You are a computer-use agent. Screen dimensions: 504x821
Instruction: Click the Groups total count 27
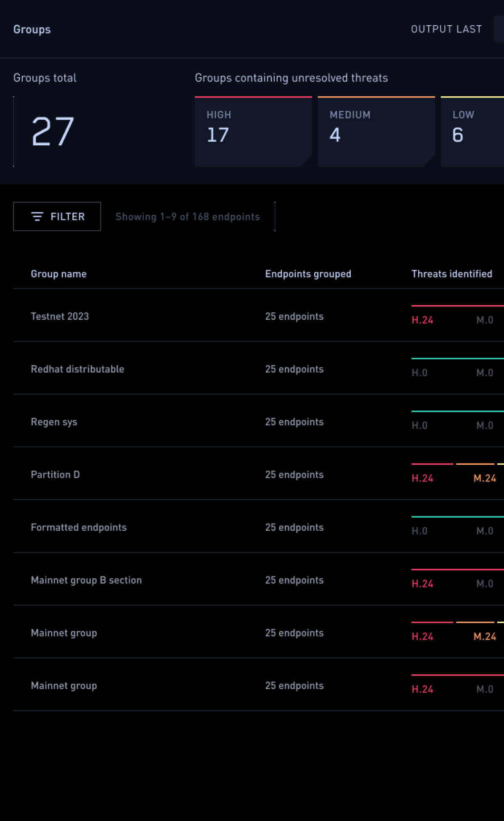click(53, 132)
